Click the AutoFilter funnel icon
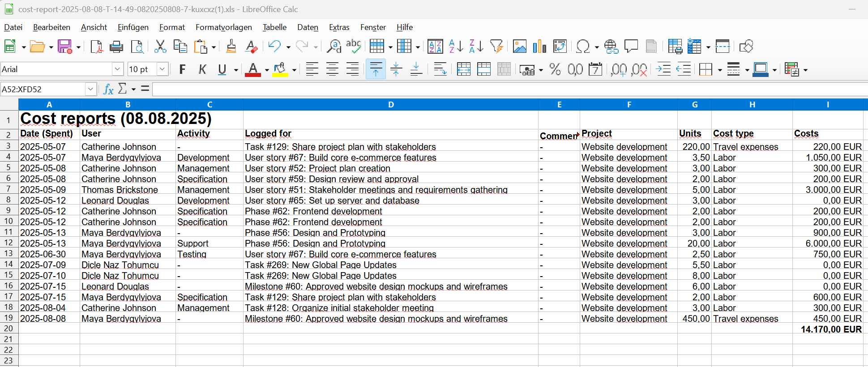 pyautogui.click(x=496, y=47)
